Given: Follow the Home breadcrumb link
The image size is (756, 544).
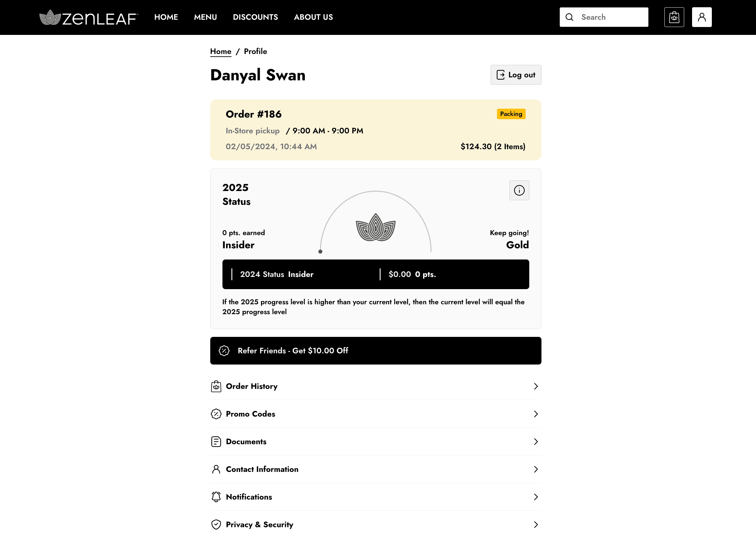Looking at the screenshot, I should pyautogui.click(x=221, y=51).
